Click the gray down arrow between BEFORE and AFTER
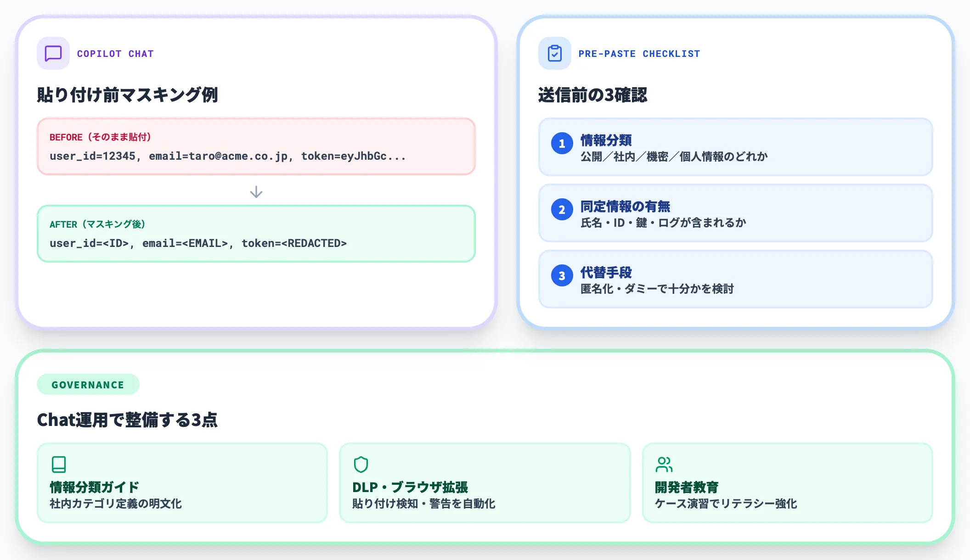 [256, 192]
